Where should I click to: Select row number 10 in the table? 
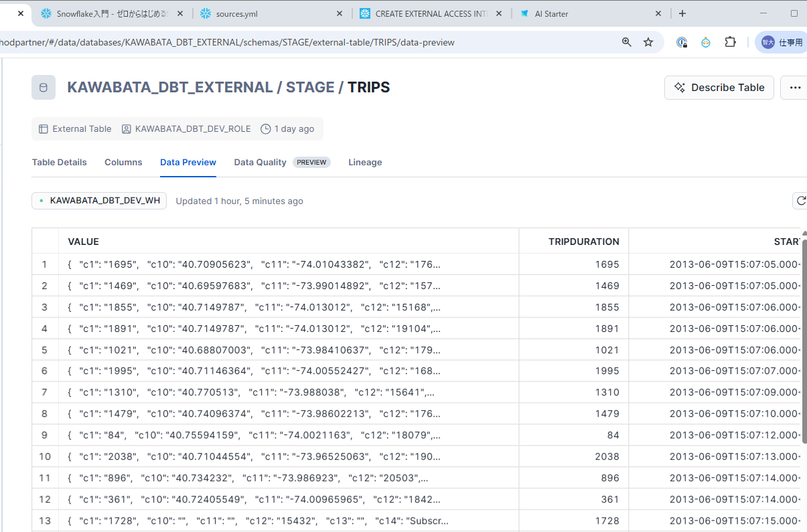tap(45, 456)
